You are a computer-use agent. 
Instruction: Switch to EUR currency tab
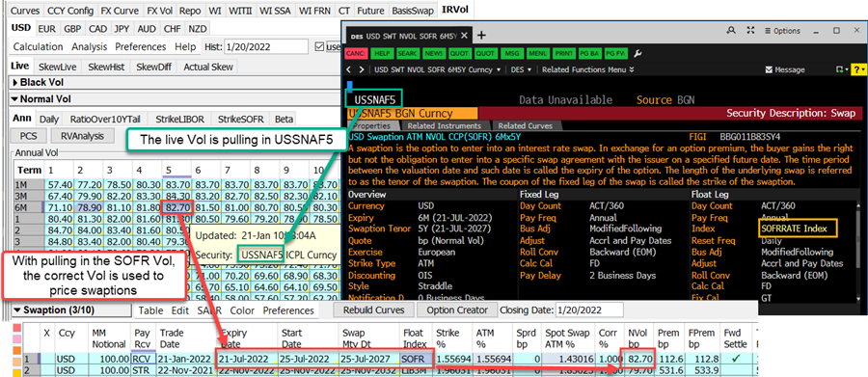tap(47, 29)
